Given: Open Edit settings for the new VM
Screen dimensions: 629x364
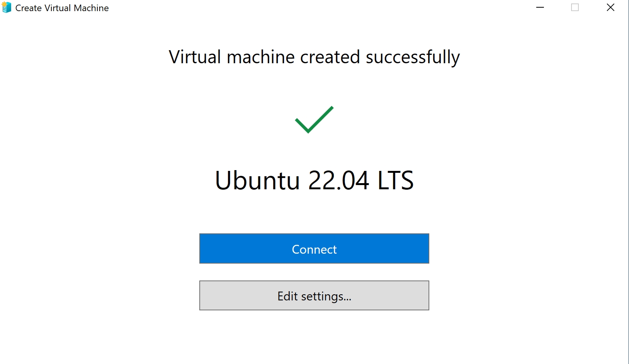Looking at the screenshot, I should click(314, 295).
